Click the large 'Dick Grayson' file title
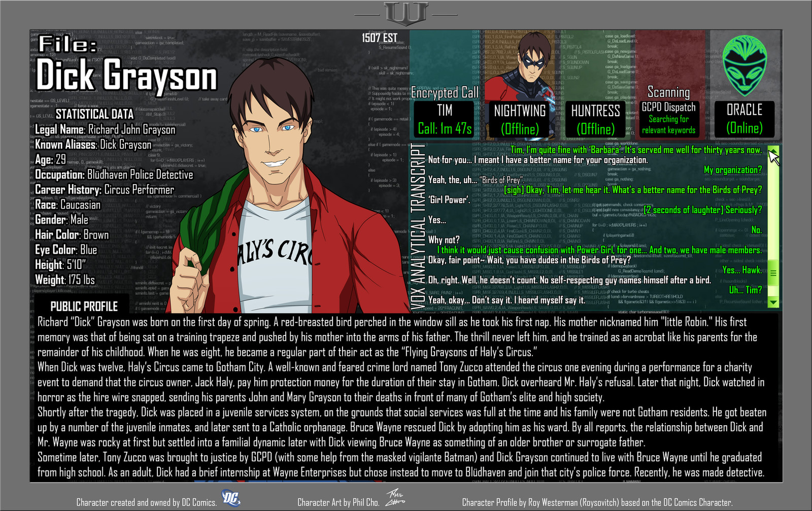812x511 pixels. tap(126, 75)
